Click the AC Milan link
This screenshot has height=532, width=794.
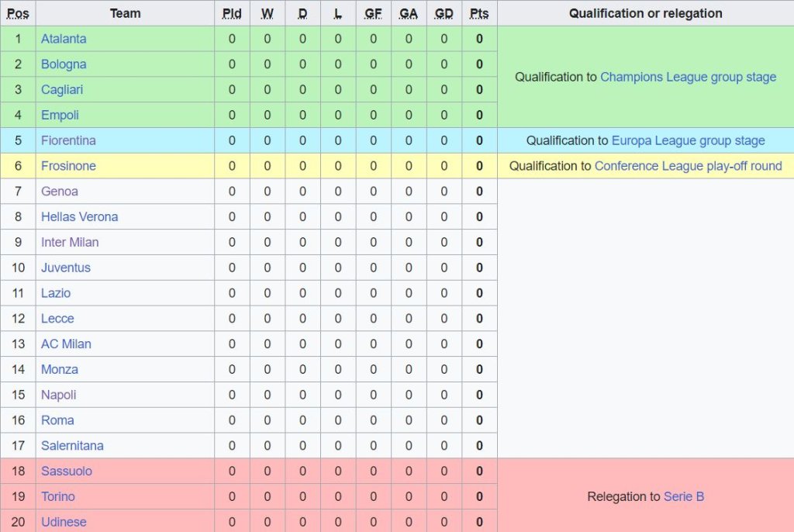66,344
